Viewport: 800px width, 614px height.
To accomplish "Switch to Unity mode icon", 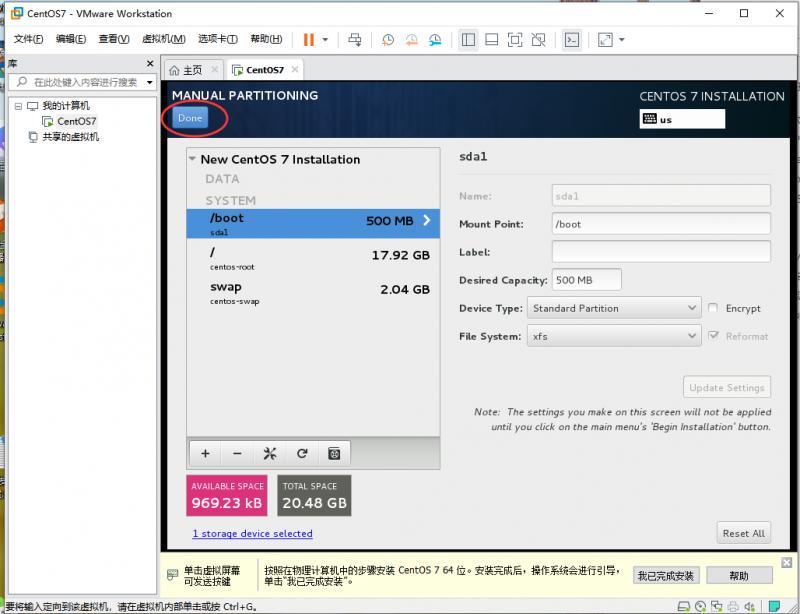I will (538, 40).
